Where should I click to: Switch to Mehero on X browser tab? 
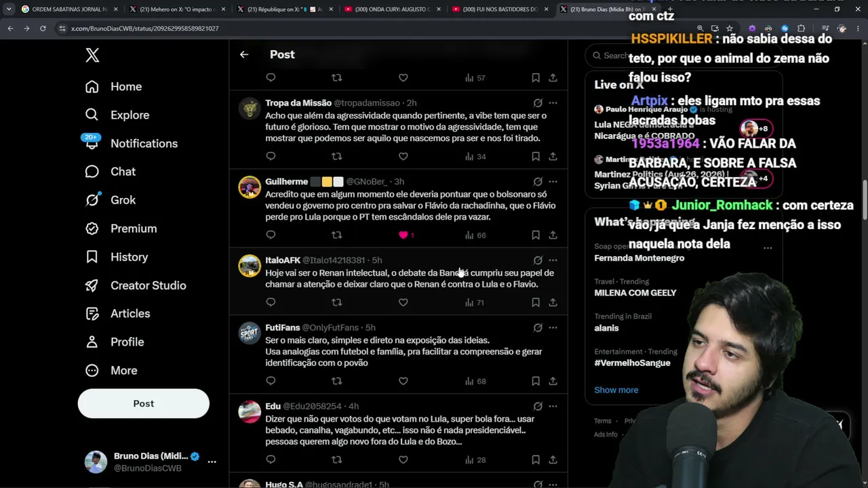pyautogui.click(x=178, y=9)
